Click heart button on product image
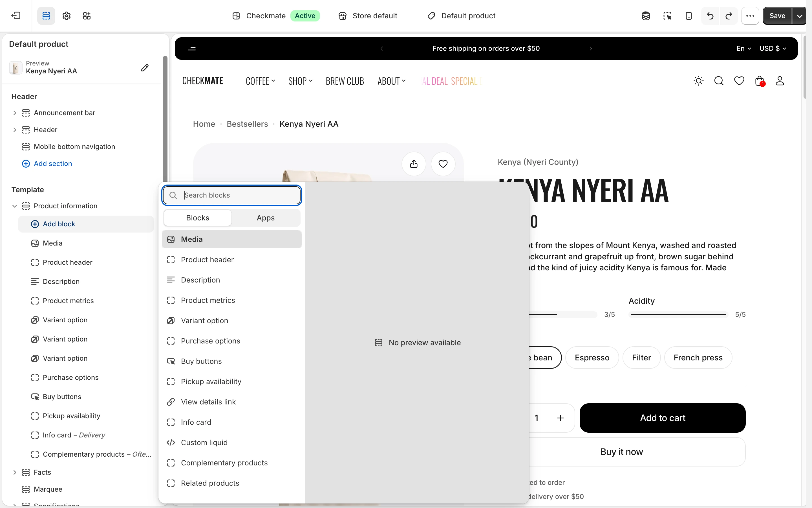This screenshot has height=508, width=812. pos(443,164)
